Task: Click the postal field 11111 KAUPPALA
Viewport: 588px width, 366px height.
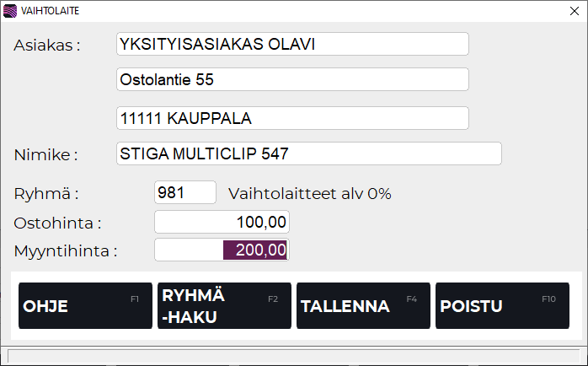Action: click(x=291, y=118)
